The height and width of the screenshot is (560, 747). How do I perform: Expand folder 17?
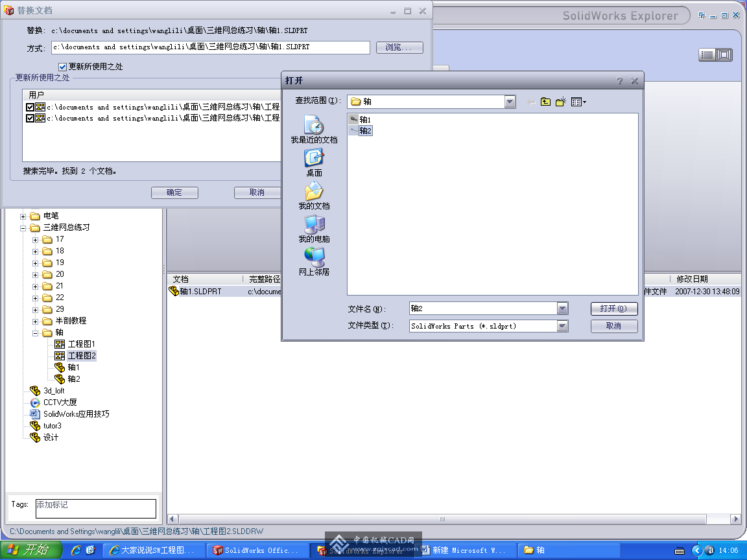coord(35,240)
